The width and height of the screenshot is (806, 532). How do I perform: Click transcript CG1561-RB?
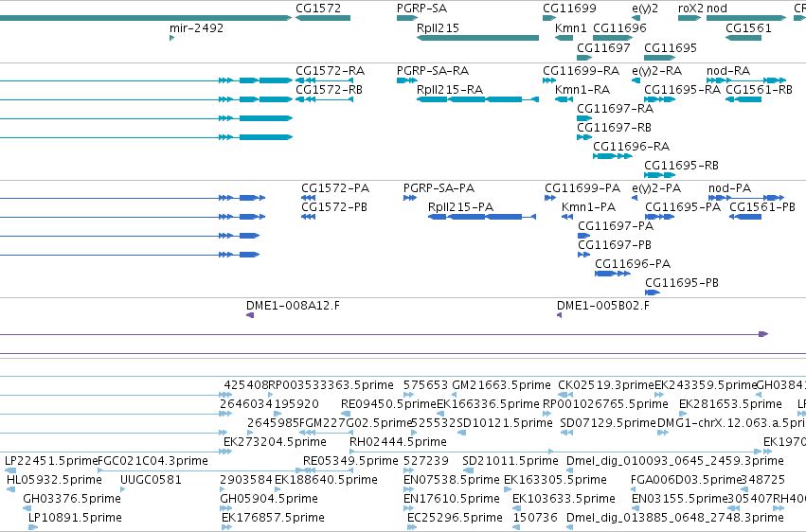[760, 89]
